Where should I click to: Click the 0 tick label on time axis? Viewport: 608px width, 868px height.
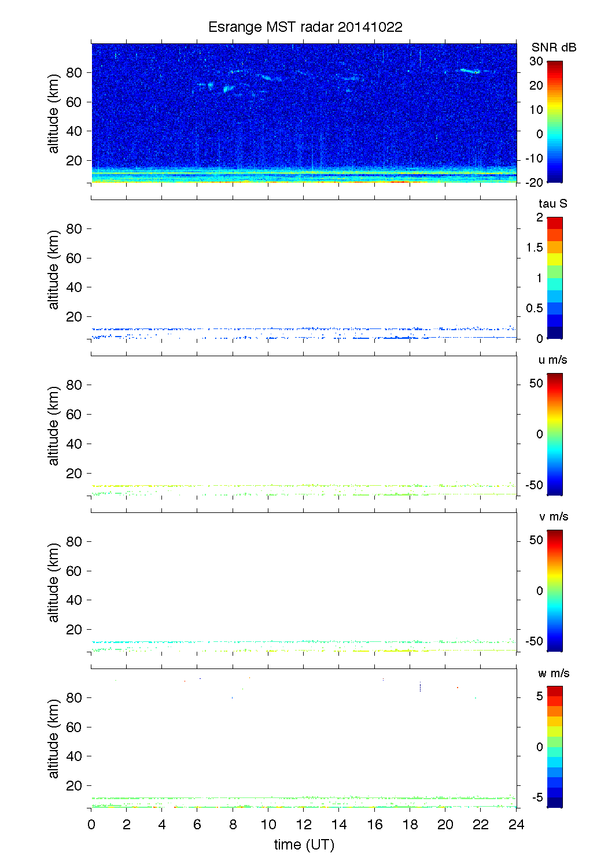91,825
